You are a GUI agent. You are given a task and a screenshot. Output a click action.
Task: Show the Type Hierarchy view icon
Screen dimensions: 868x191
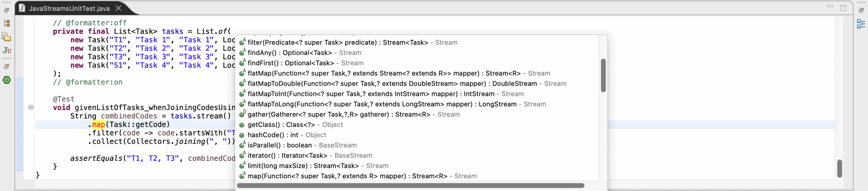[x=7, y=23]
